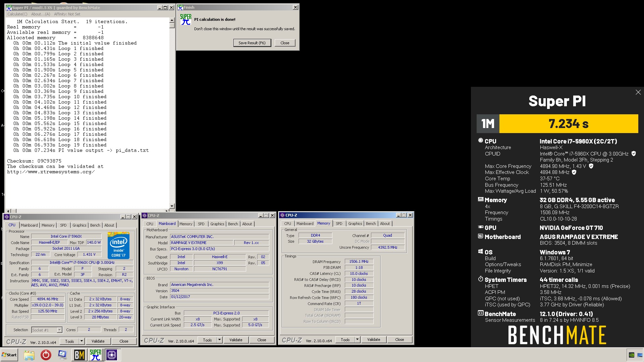Click the red power icon in taskbar
This screenshot has width=644, height=362.
coord(46,355)
